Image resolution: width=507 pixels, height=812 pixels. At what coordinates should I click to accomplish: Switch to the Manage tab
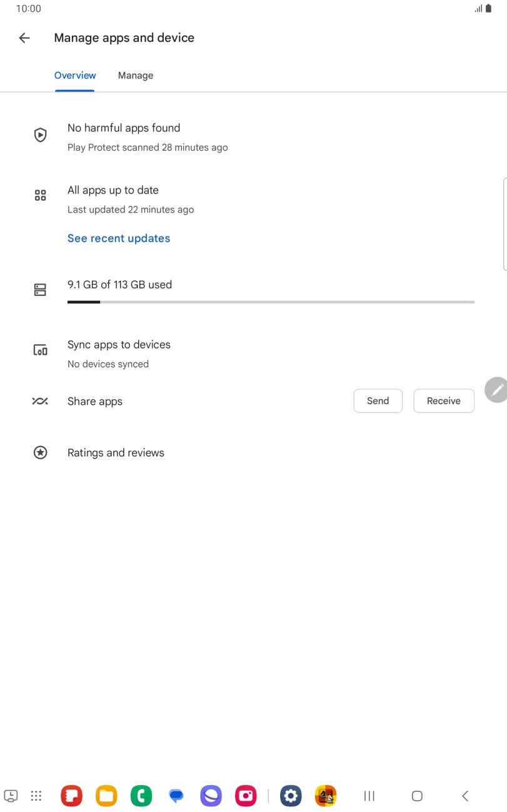pyautogui.click(x=136, y=76)
